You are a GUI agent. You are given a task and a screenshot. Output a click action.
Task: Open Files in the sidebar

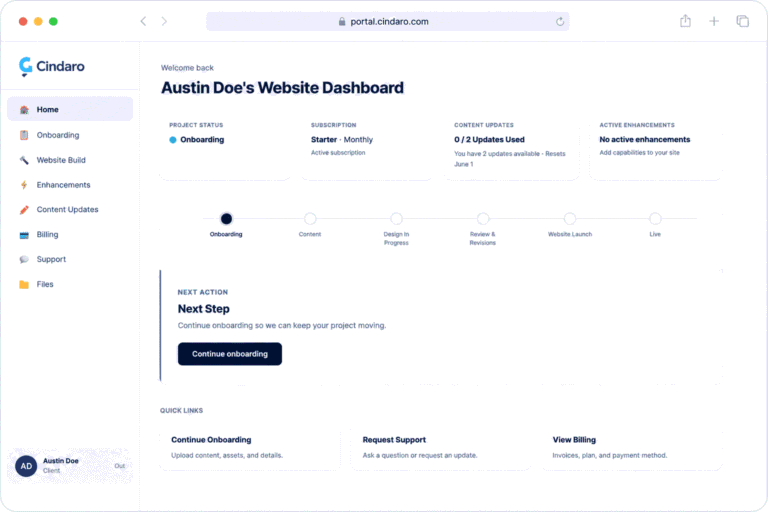click(70, 284)
